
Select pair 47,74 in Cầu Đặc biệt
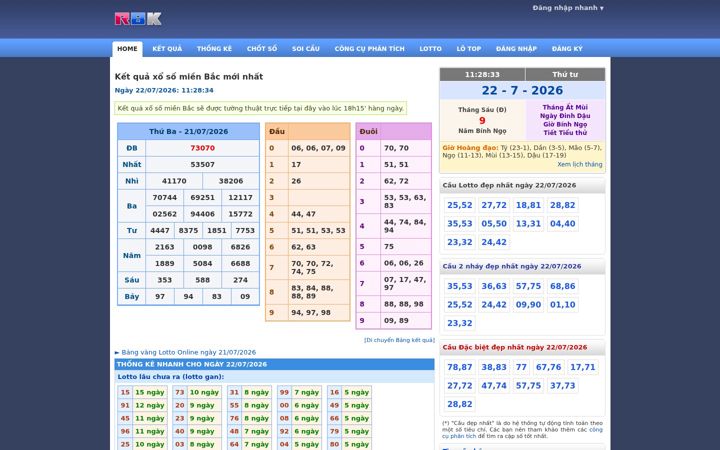click(494, 386)
